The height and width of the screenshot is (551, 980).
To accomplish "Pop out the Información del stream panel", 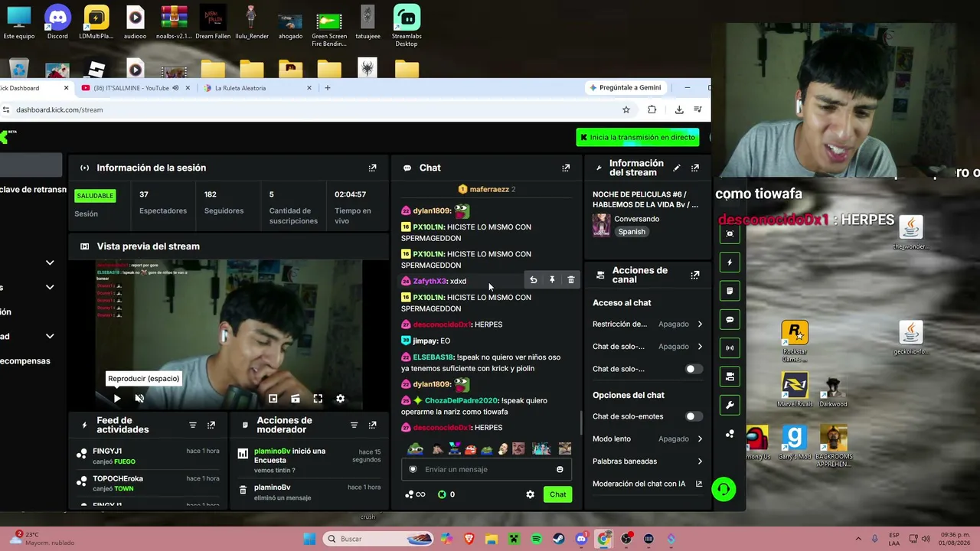I will (695, 168).
